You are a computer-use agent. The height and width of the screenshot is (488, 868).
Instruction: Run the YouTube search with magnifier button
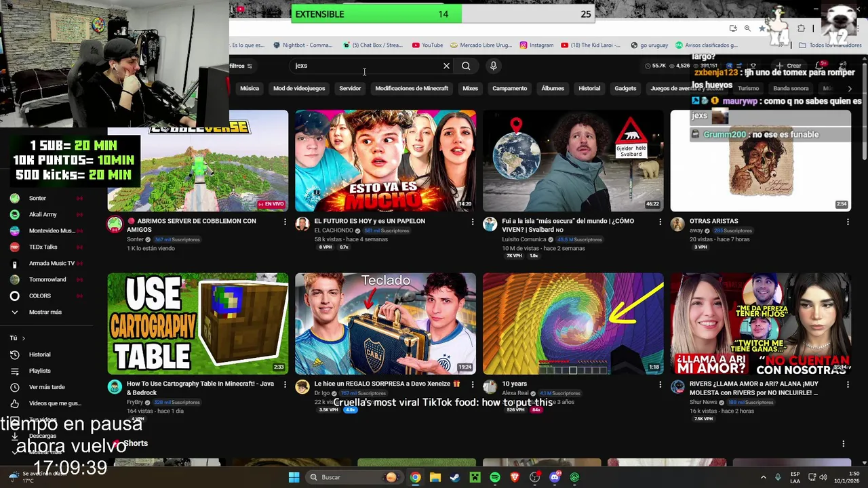click(x=466, y=66)
